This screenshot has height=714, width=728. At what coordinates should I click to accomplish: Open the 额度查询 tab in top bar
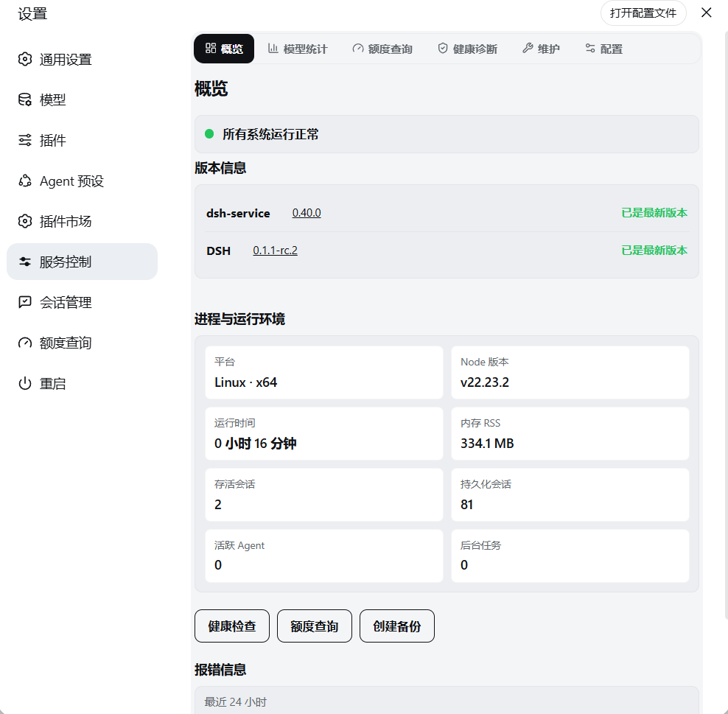click(x=382, y=49)
